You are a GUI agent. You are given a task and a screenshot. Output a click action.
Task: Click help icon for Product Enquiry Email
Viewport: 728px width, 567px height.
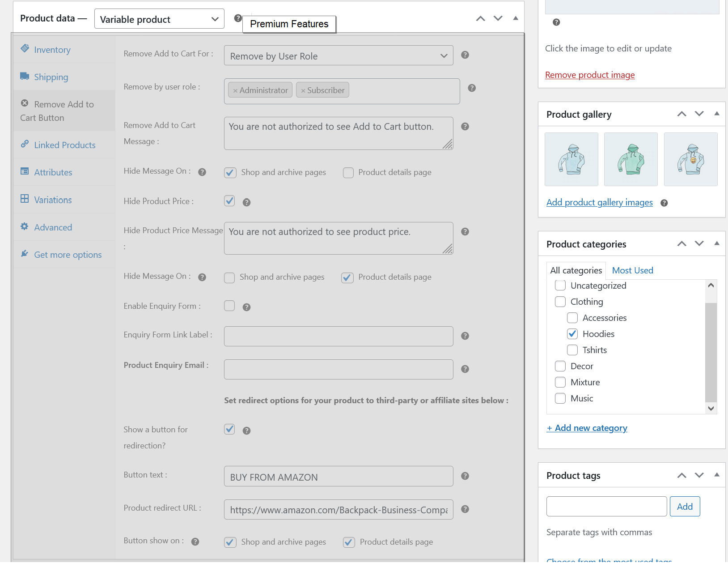point(465,369)
